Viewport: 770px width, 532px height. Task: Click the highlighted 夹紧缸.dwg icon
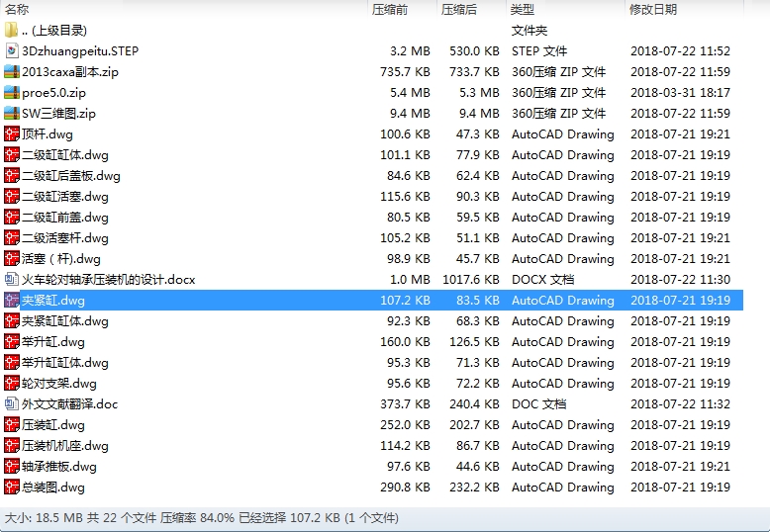click(11, 300)
